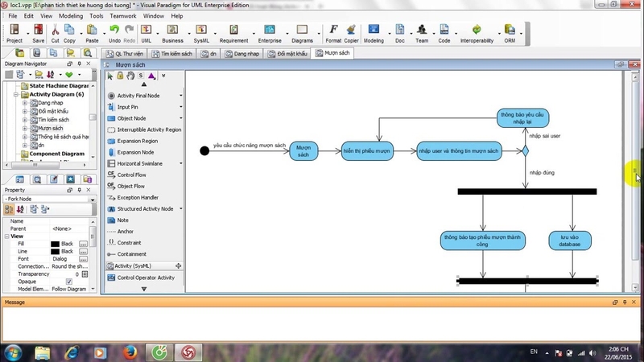
Task: Open the Modeling menu
Action: click(x=71, y=16)
